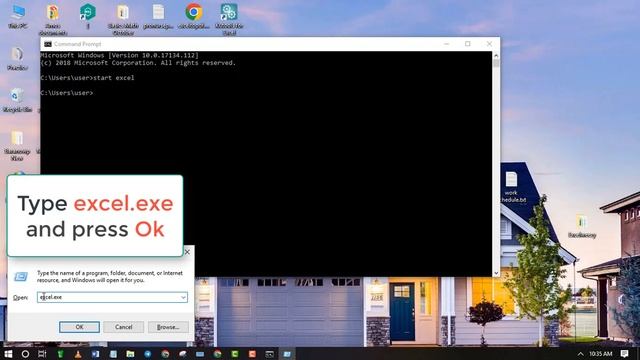Click the Run program icon in the dialog

[21, 277]
